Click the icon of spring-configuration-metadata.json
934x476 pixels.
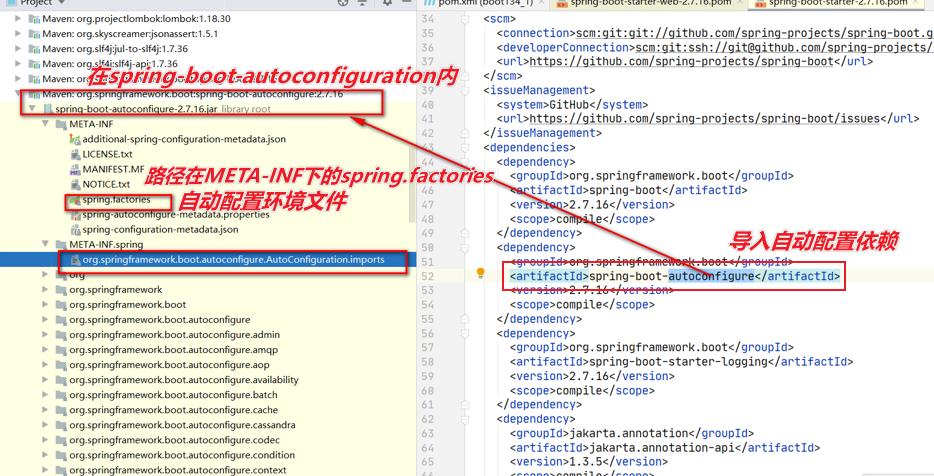pyautogui.click(x=75, y=229)
